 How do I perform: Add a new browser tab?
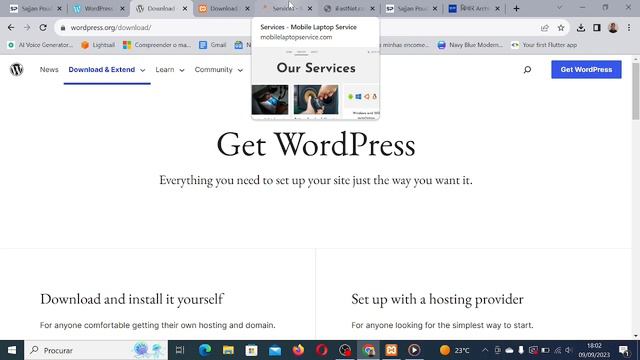516,9
